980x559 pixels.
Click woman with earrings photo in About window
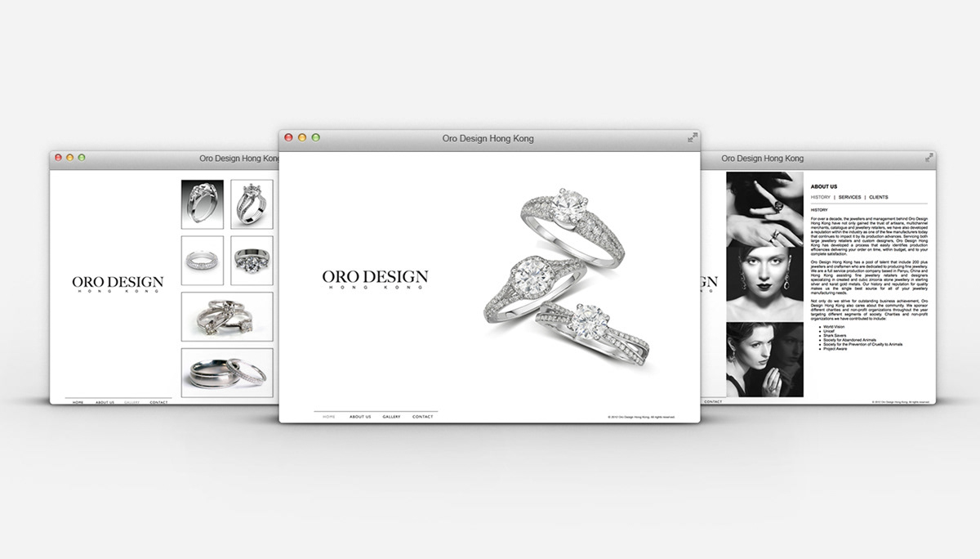[x=764, y=360]
